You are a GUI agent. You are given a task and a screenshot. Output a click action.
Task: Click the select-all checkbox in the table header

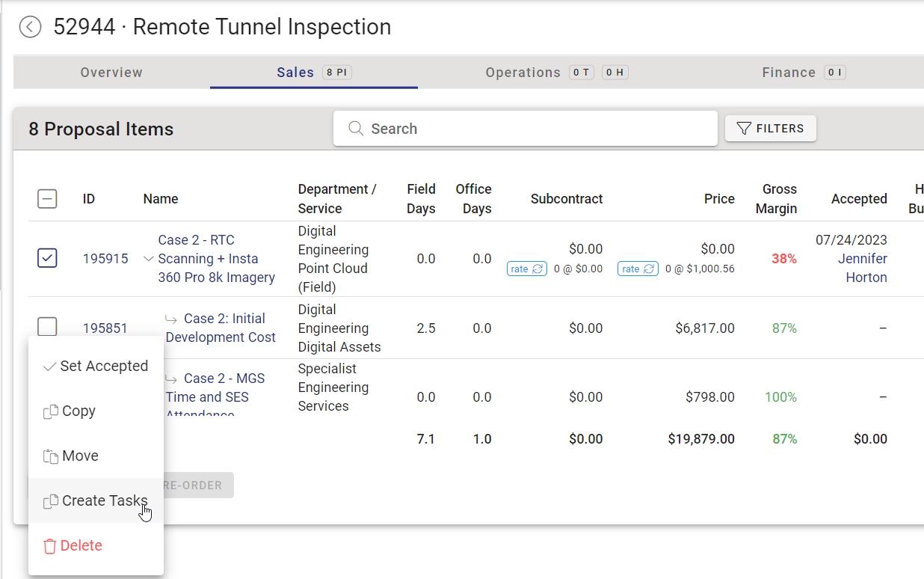click(47, 199)
